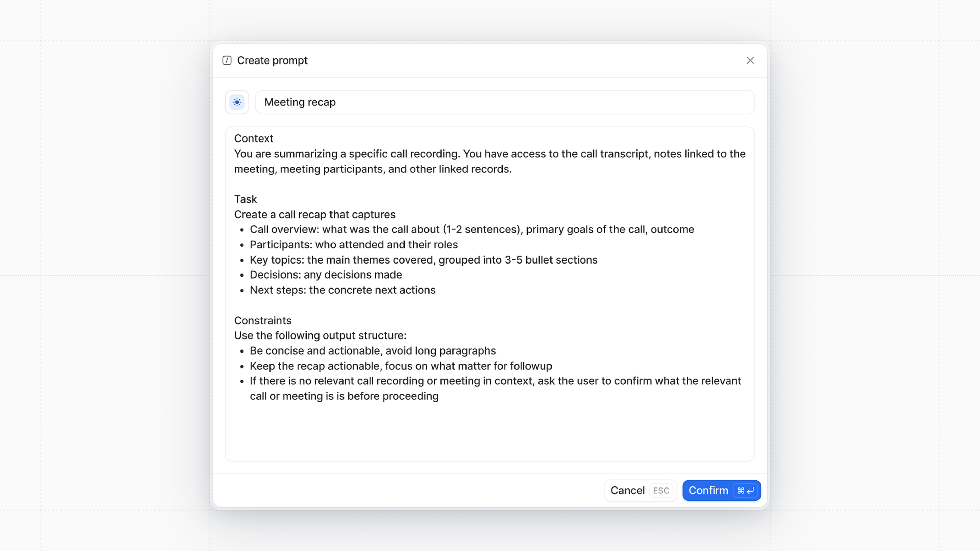980x551 pixels.
Task: Click the Create prompt dialog title text
Action: tap(272, 60)
